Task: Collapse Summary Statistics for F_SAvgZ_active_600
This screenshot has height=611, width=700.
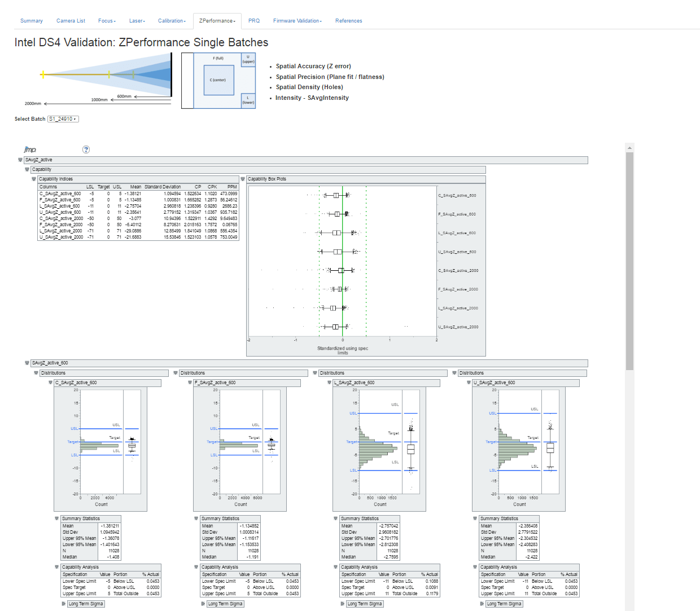Action: click(x=196, y=518)
